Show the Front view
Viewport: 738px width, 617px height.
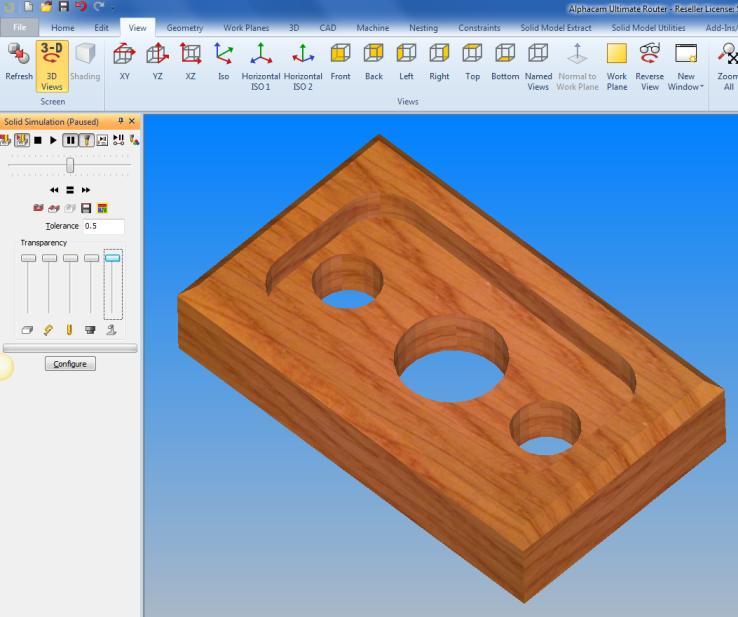(x=340, y=62)
